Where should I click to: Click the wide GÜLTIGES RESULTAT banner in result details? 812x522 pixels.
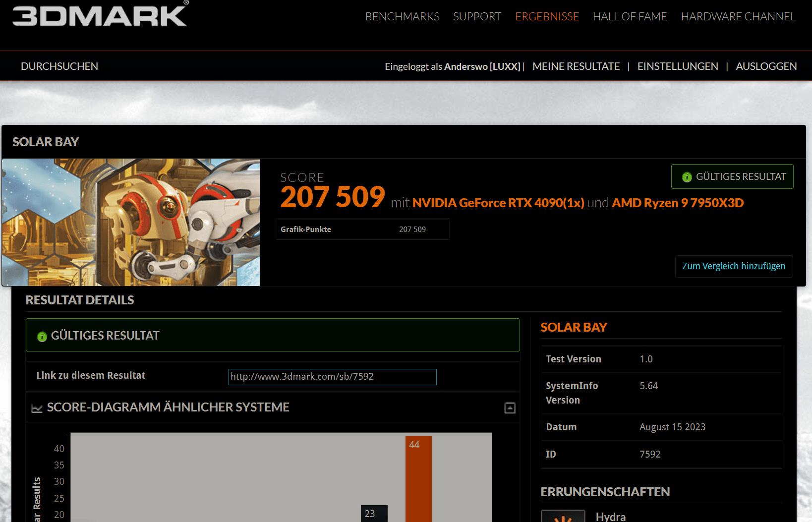(x=273, y=335)
